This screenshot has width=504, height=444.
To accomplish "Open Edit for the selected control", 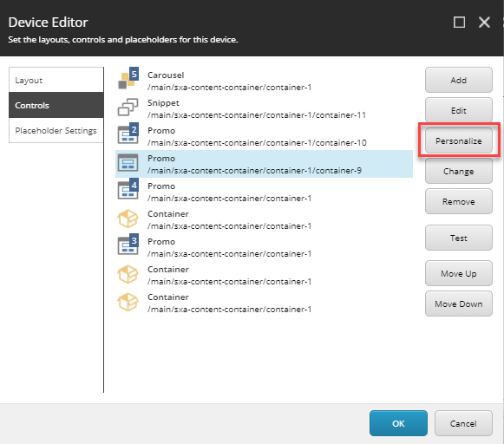I will (459, 110).
